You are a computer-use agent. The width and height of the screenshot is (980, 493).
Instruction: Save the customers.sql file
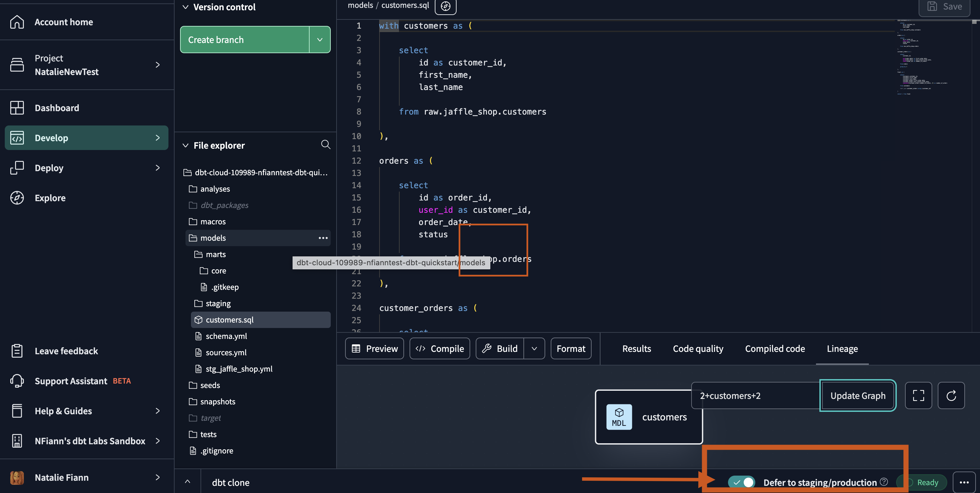(944, 6)
